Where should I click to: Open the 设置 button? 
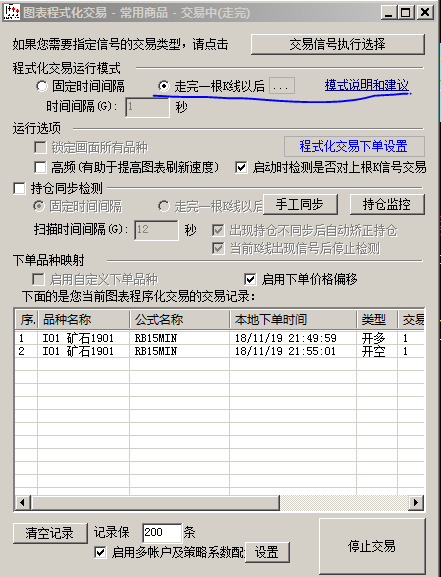point(267,552)
